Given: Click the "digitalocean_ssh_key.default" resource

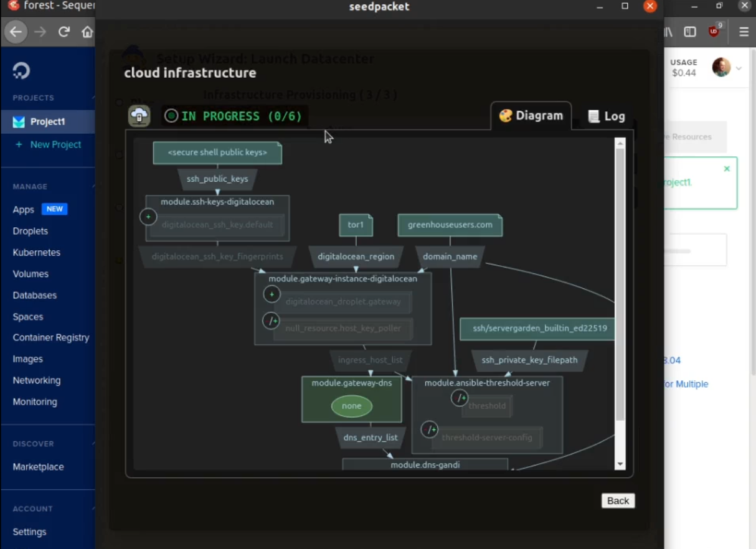Looking at the screenshot, I should click(217, 225).
